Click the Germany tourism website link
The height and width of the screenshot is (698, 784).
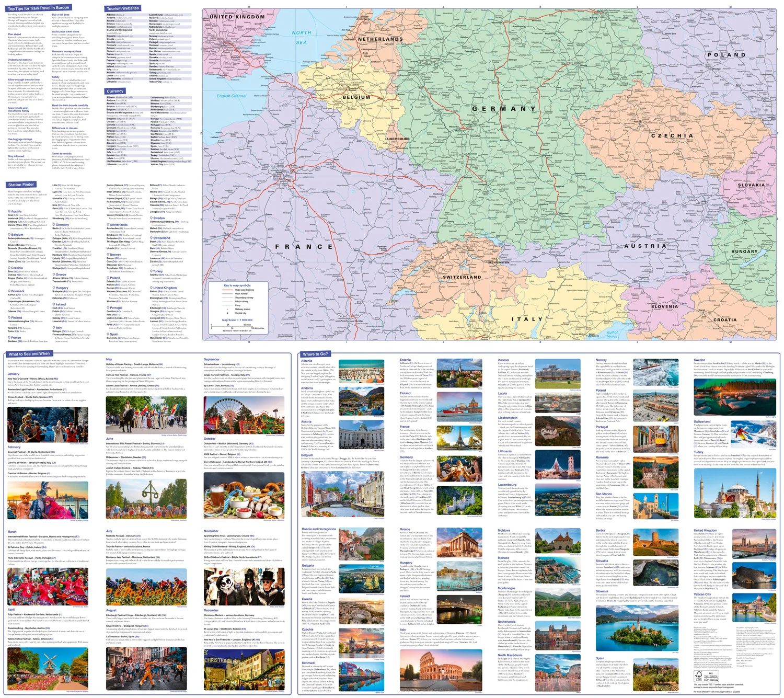(118, 58)
